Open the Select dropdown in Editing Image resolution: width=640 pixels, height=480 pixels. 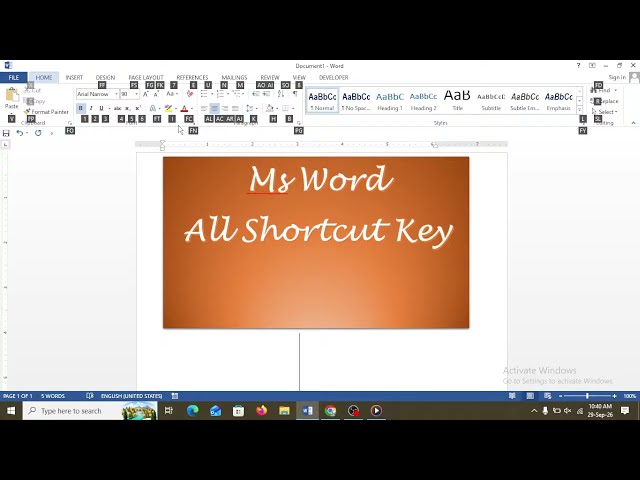tap(604, 111)
